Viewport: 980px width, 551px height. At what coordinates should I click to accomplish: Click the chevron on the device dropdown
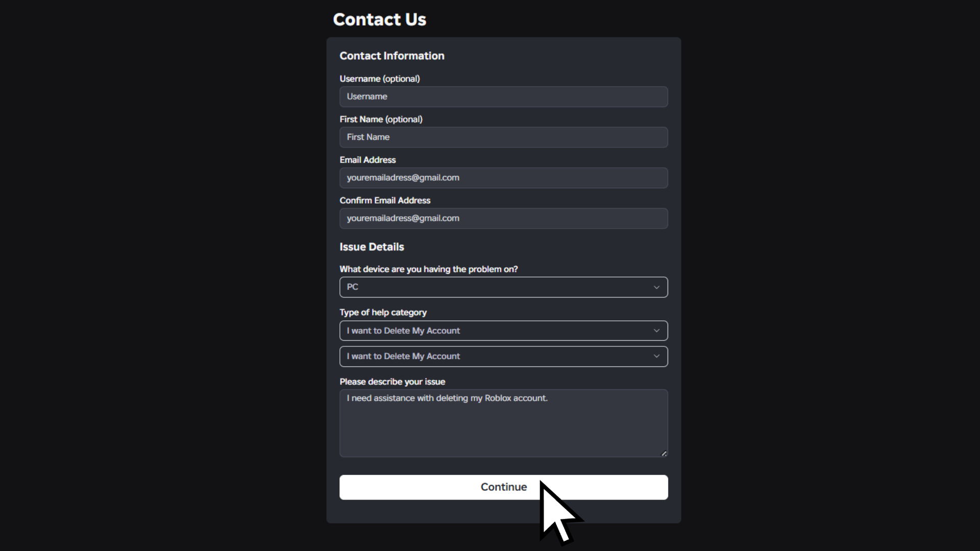pos(656,287)
